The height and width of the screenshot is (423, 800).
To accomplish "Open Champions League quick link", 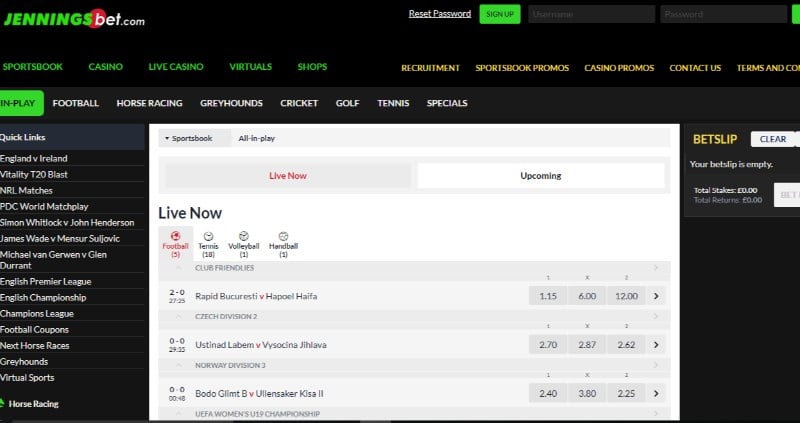I will tap(37, 314).
